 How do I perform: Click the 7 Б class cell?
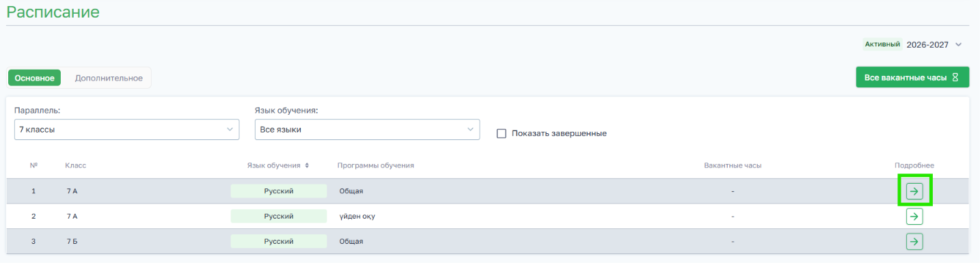[x=72, y=241]
